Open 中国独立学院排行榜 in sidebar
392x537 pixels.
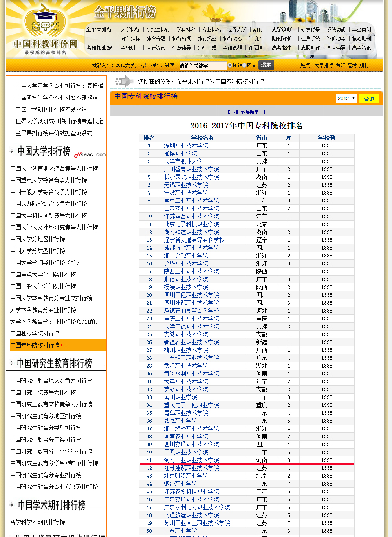point(35,333)
